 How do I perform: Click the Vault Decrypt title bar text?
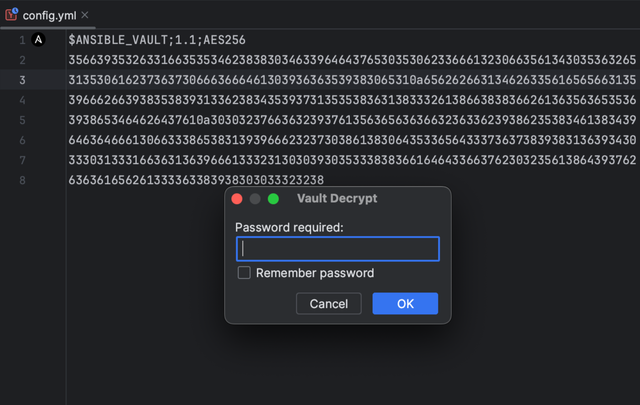(x=337, y=199)
